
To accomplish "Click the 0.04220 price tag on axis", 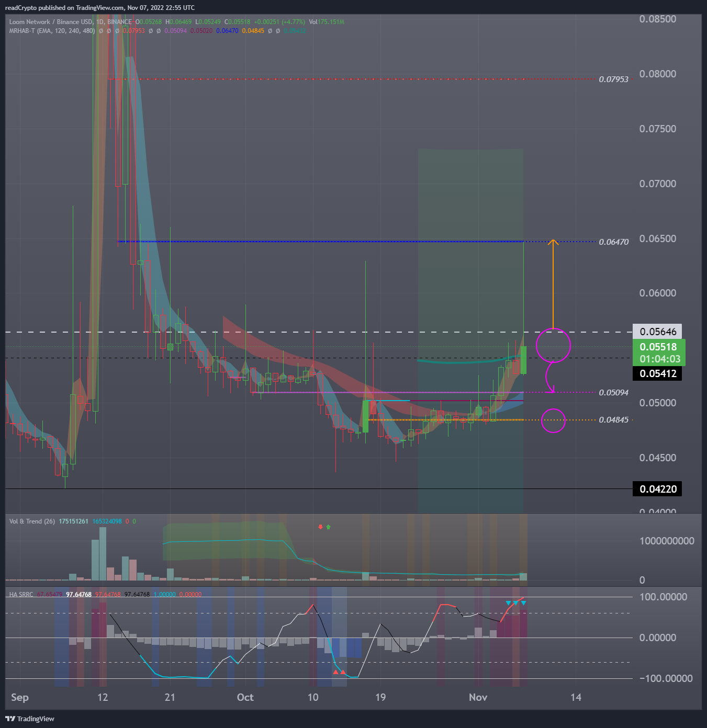I will point(658,489).
